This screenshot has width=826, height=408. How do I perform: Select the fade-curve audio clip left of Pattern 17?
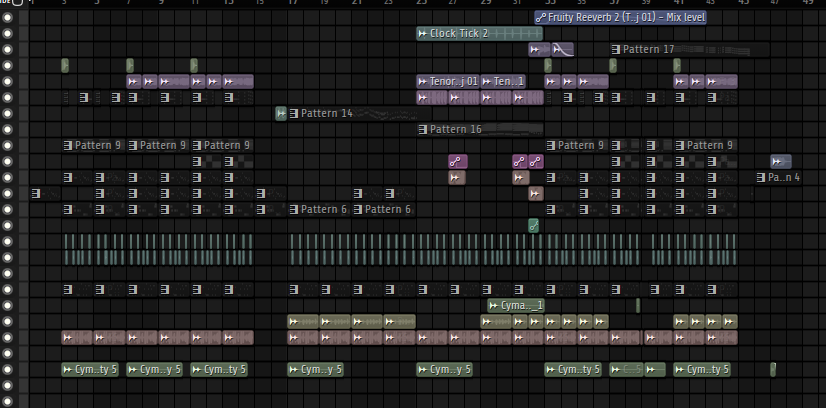[563, 49]
